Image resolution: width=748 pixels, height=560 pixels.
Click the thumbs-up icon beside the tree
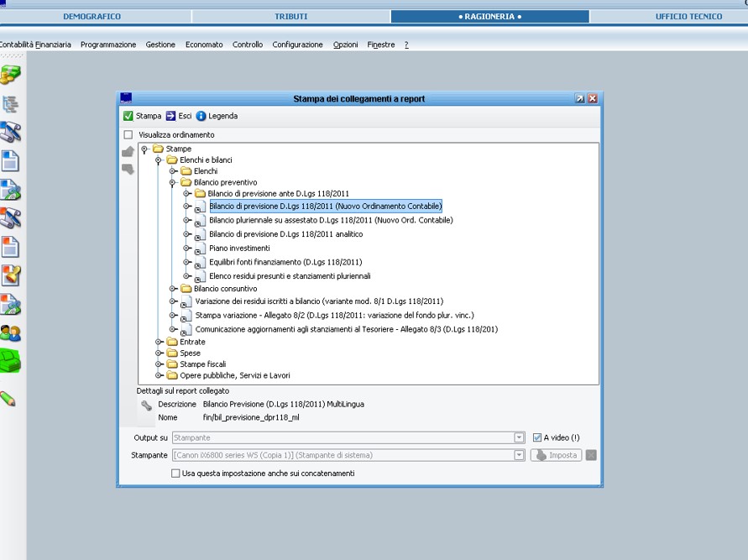tap(128, 152)
